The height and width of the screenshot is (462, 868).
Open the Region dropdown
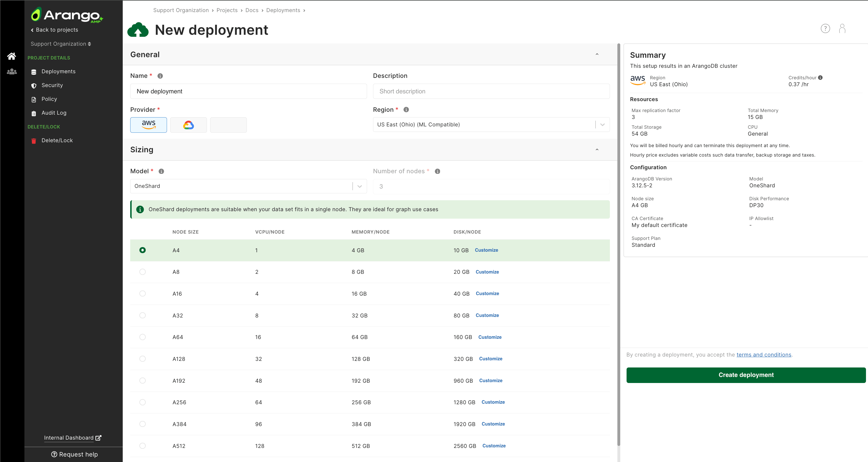pyautogui.click(x=491, y=125)
